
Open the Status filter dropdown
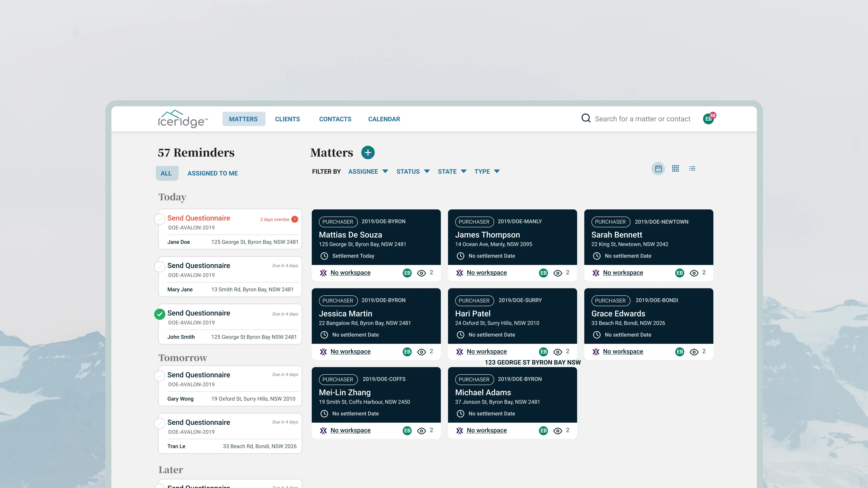tap(413, 171)
